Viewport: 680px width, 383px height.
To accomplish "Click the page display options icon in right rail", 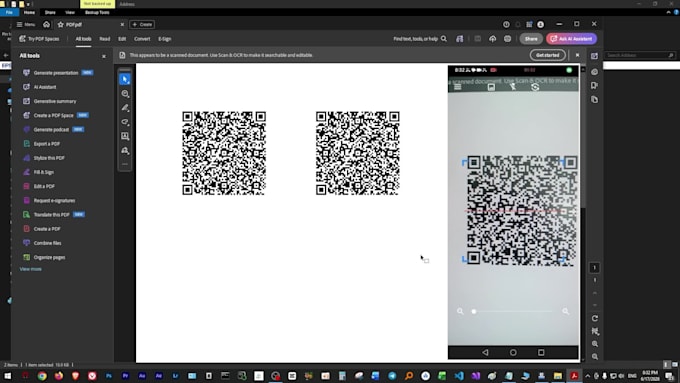I will [x=595, y=331].
